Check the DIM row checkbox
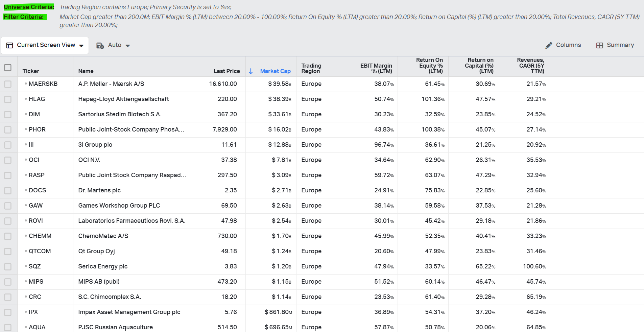 (x=8, y=115)
